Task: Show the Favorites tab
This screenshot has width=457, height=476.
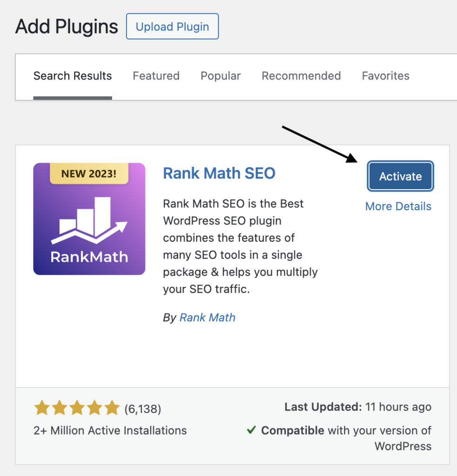Action: pos(385,76)
